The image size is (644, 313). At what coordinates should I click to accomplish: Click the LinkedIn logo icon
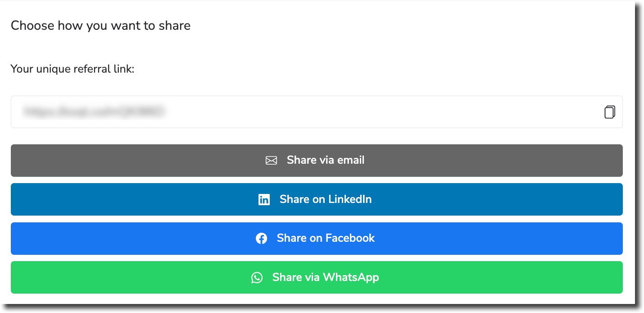pos(264,200)
